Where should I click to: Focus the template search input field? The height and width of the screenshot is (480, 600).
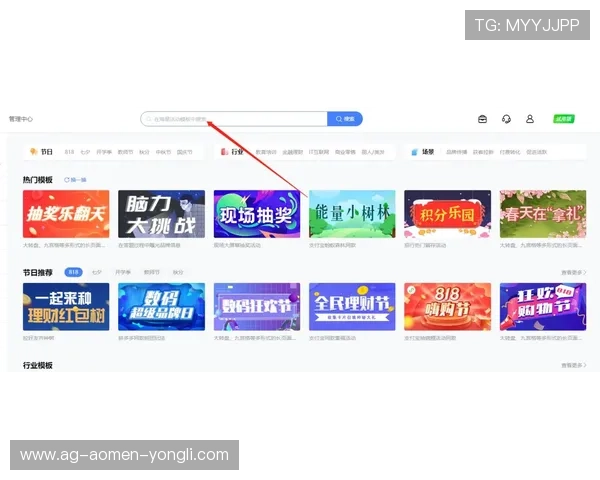coord(234,119)
